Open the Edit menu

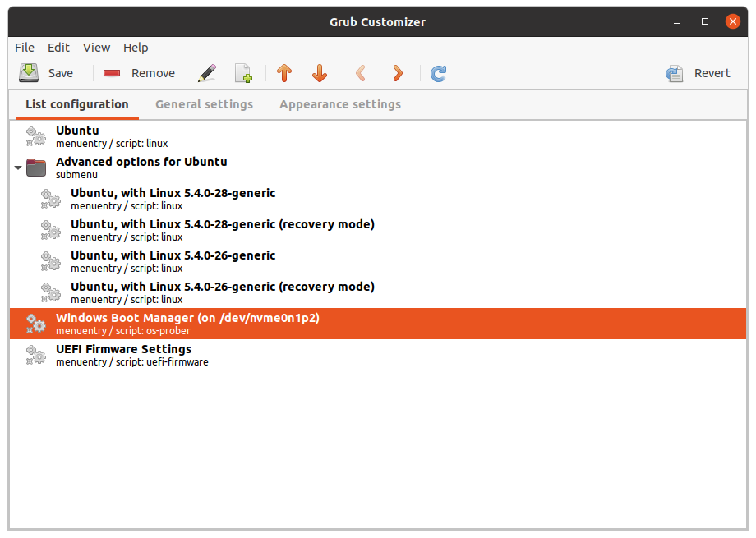tap(58, 48)
